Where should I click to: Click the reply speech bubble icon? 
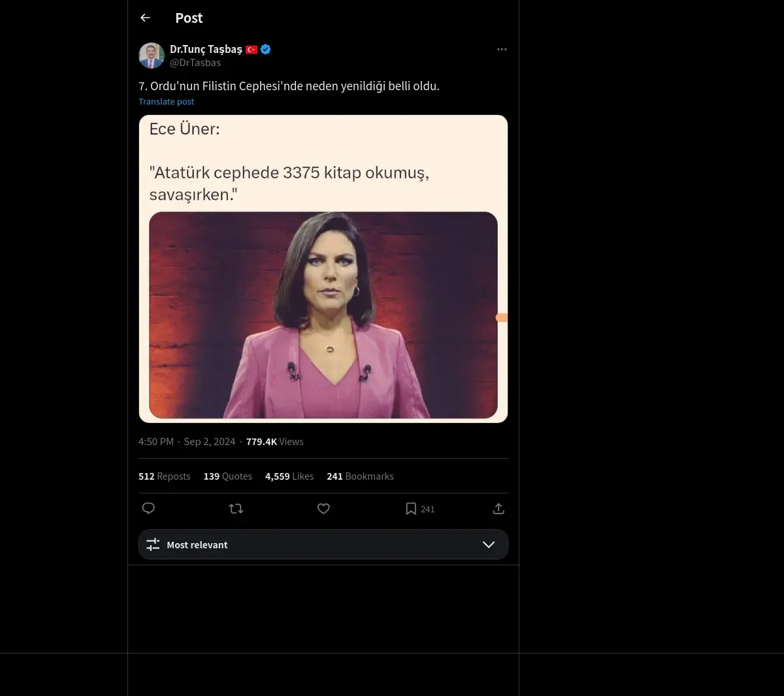tap(148, 508)
